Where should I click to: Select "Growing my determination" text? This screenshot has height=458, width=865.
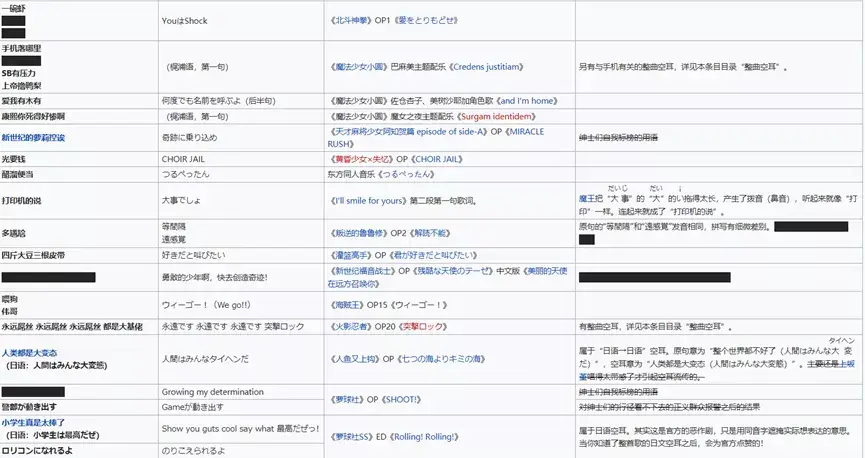pos(212,392)
